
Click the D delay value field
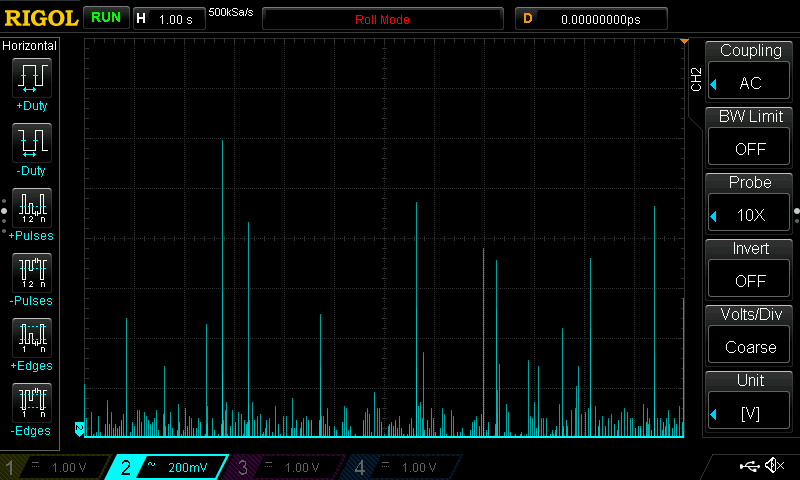pyautogui.click(x=591, y=19)
